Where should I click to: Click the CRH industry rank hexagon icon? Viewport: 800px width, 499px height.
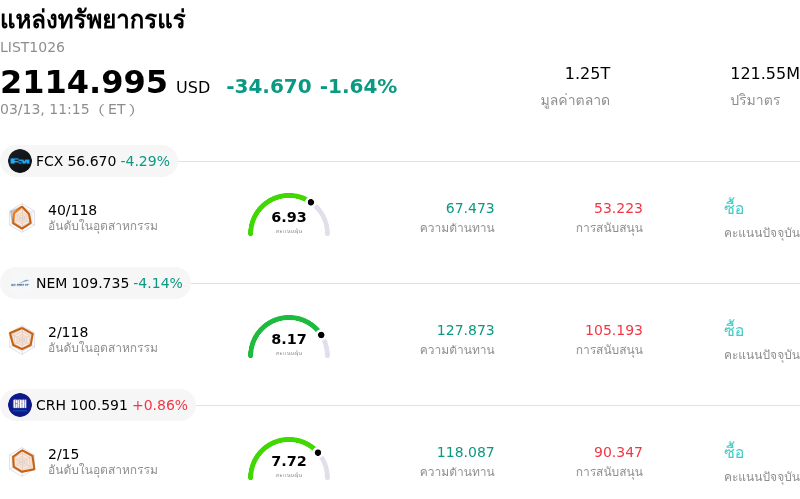[22, 461]
